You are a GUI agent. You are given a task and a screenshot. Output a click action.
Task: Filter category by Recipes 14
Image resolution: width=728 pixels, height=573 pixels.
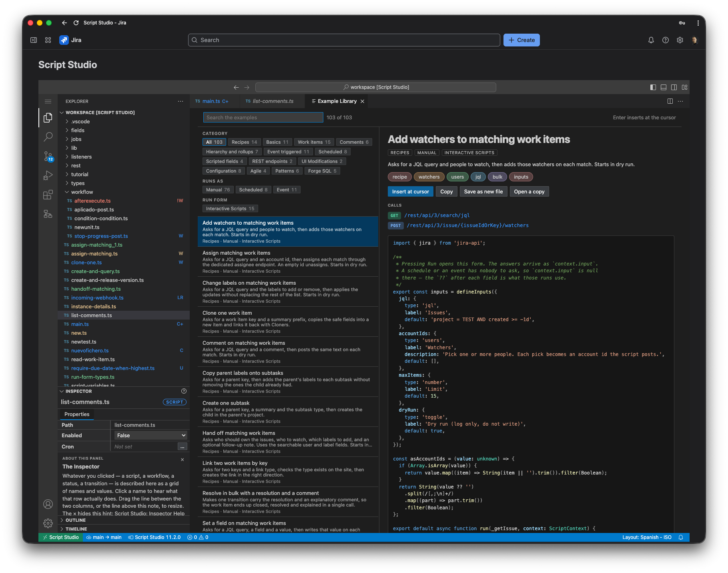coord(244,142)
